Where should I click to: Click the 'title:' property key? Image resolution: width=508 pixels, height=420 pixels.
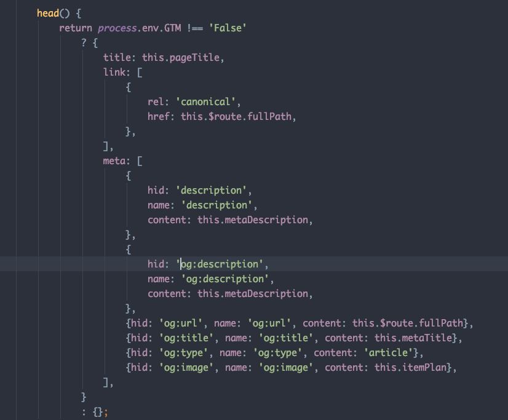click(119, 58)
